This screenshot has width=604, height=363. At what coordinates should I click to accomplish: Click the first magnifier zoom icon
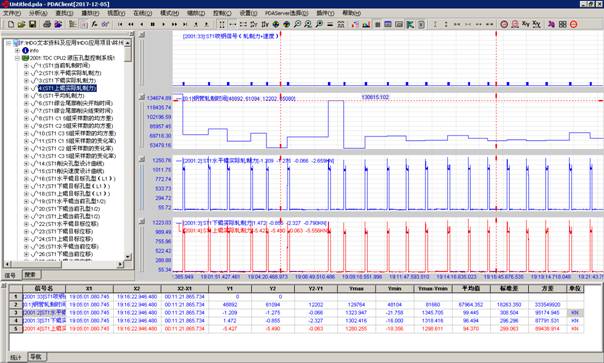(297, 24)
